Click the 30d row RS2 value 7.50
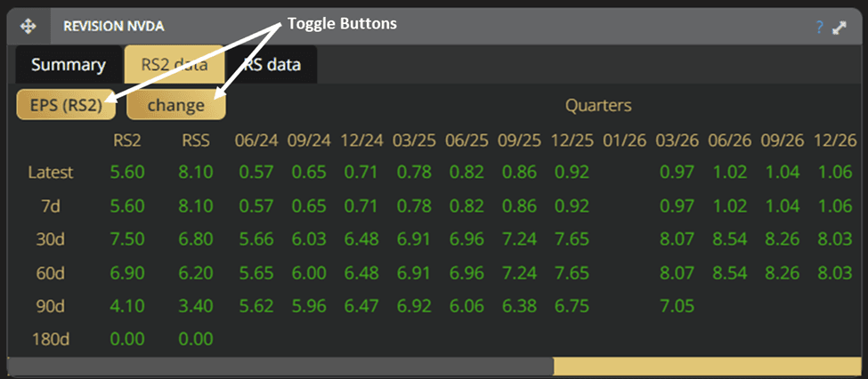 click(x=127, y=239)
